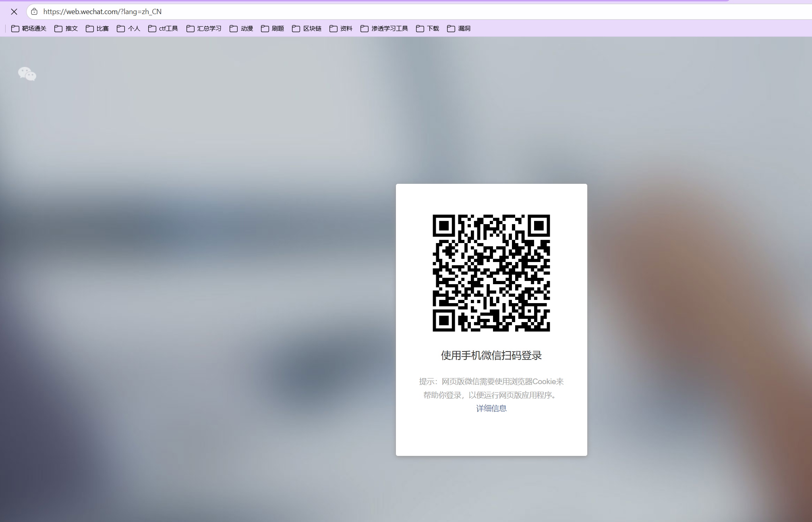Click the 资料 folder icon
Viewport: 812px width, 522px height.
click(x=333, y=29)
